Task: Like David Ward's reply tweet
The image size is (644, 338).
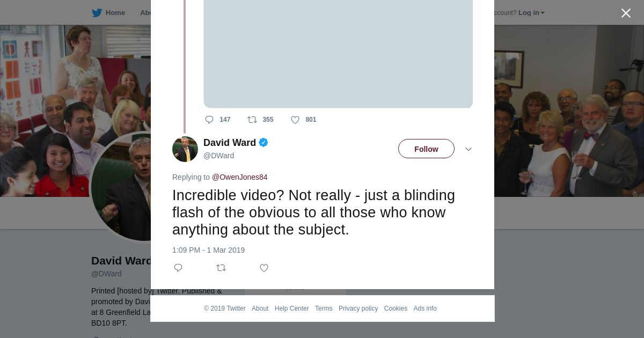Action: click(264, 268)
